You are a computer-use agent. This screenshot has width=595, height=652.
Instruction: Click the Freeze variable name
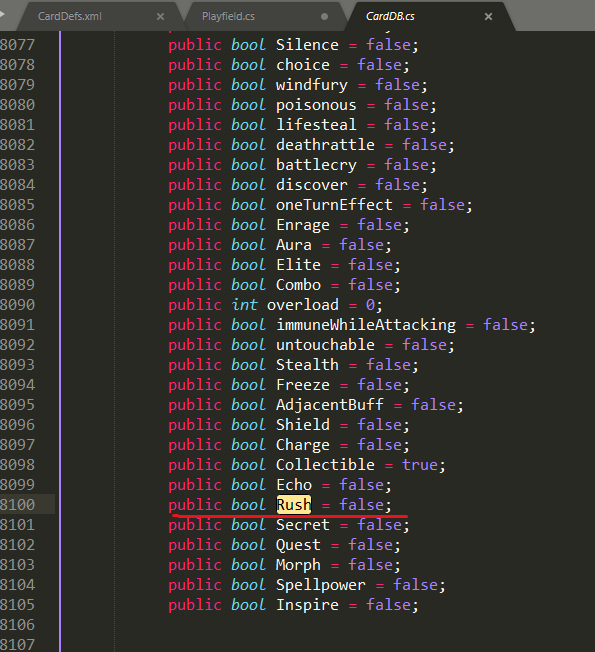[x=303, y=385]
